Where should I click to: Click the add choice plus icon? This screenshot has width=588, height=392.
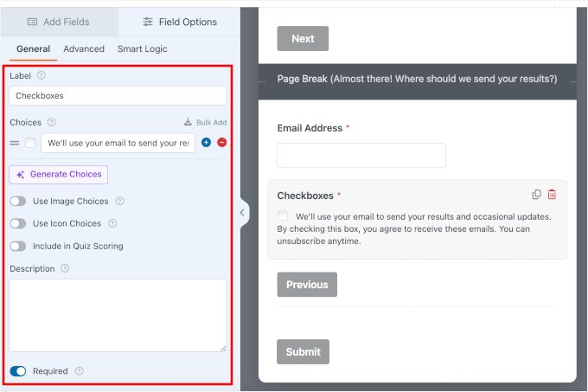[206, 143]
